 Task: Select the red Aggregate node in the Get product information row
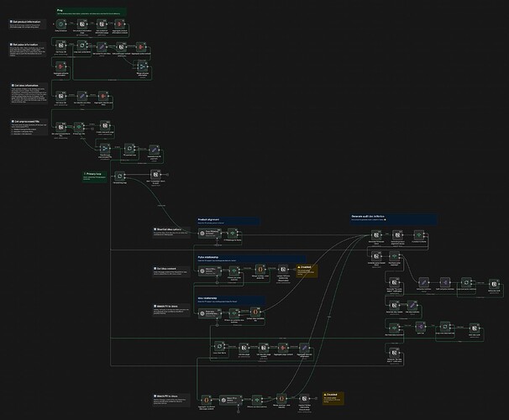120,24
